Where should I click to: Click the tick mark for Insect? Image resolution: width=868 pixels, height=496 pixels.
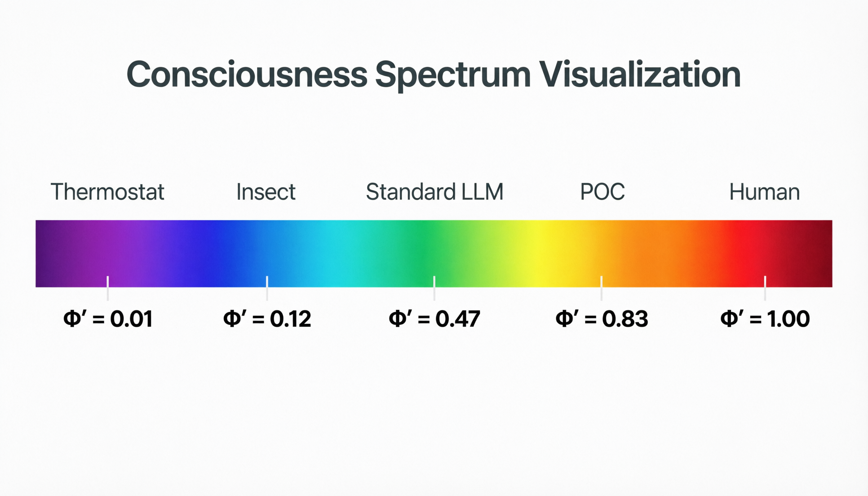click(x=267, y=288)
